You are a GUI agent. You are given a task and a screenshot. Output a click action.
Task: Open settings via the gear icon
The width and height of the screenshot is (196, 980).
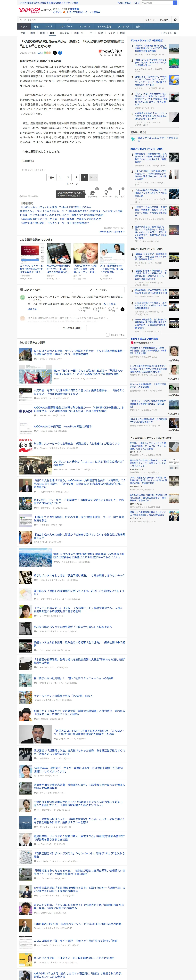(175, 20)
